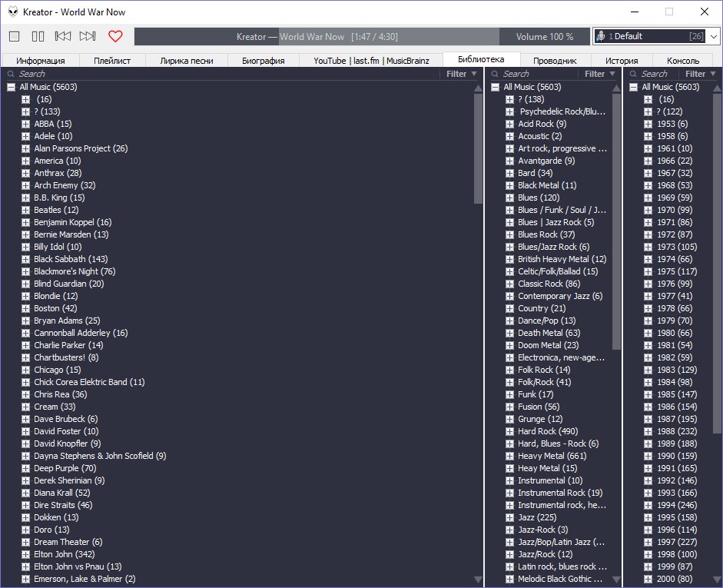Select Blackmore's Night (76) artist

pyautogui.click(x=75, y=271)
